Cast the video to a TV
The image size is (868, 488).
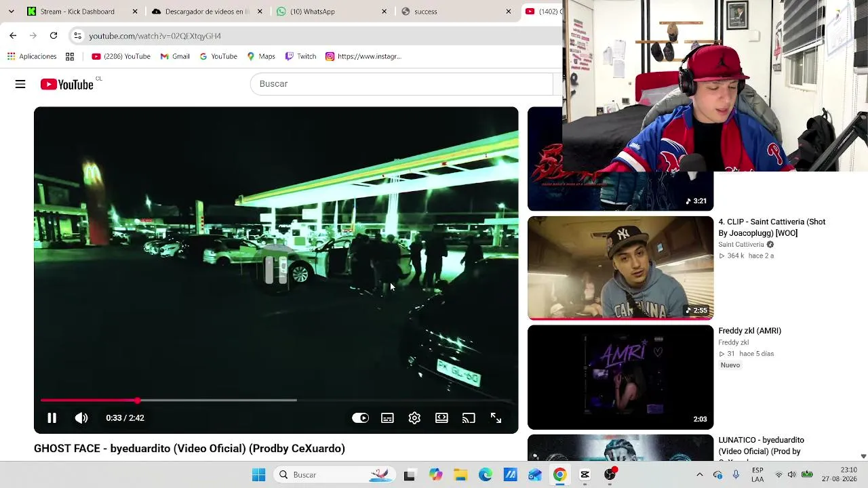click(469, 418)
